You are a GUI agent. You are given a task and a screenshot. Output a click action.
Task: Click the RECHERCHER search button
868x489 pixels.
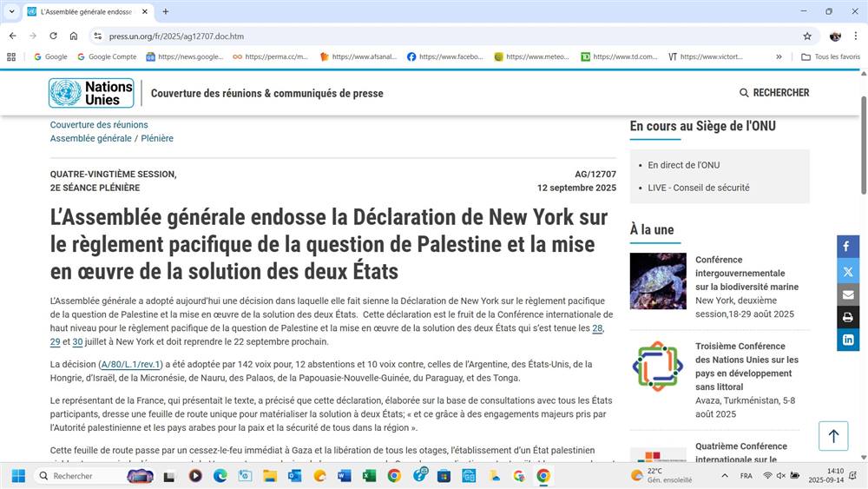pos(774,92)
